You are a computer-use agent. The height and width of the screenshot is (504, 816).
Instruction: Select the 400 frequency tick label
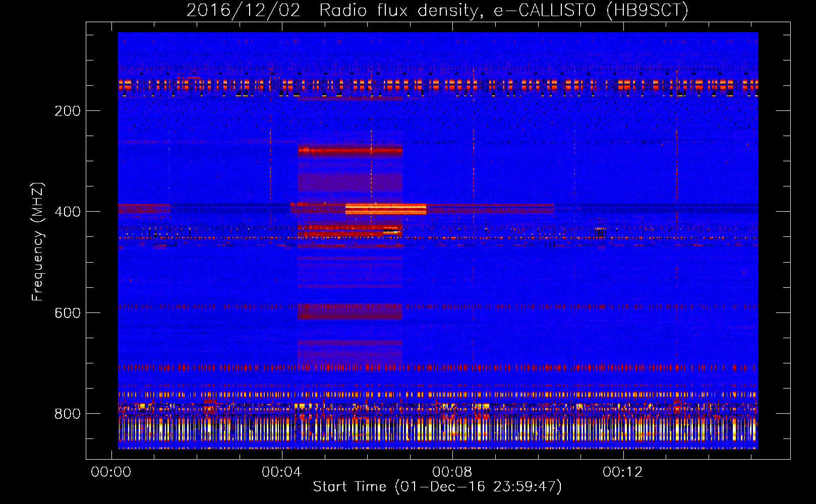tap(68, 212)
